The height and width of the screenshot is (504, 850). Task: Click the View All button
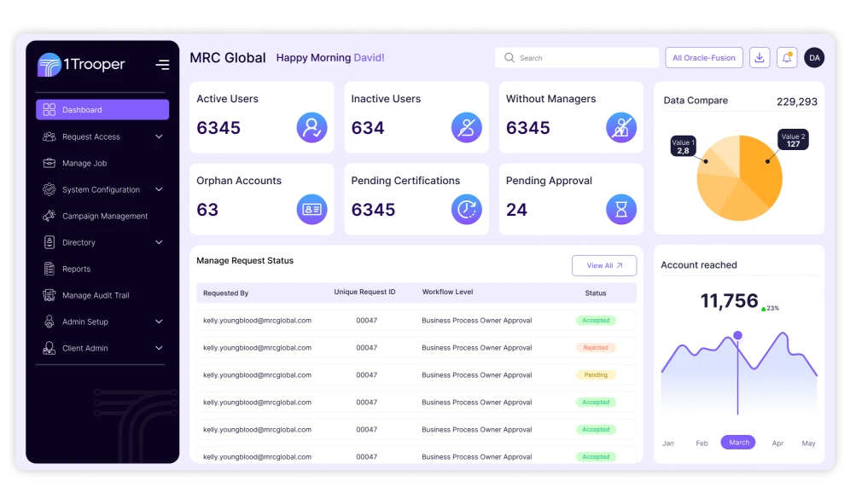pyautogui.click(x=603, y=265)
